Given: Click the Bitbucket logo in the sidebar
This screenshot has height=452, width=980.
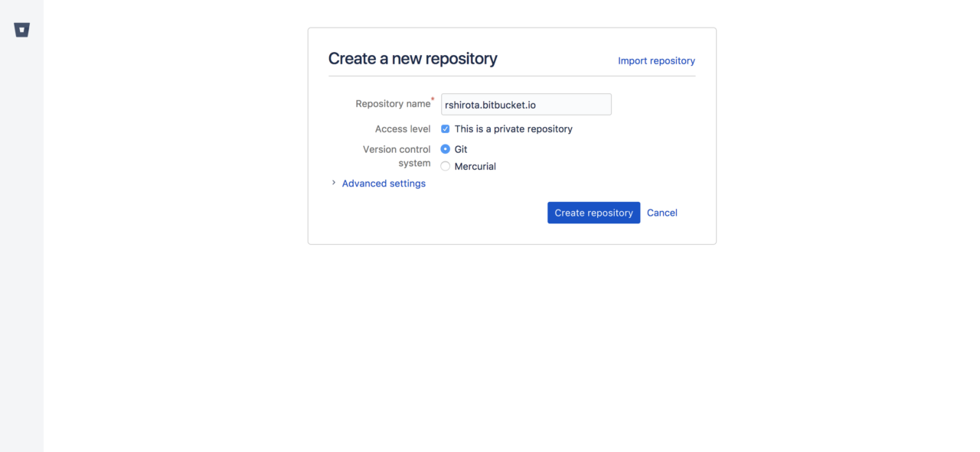Looking at the screenshot, I should tap(21, 30).
